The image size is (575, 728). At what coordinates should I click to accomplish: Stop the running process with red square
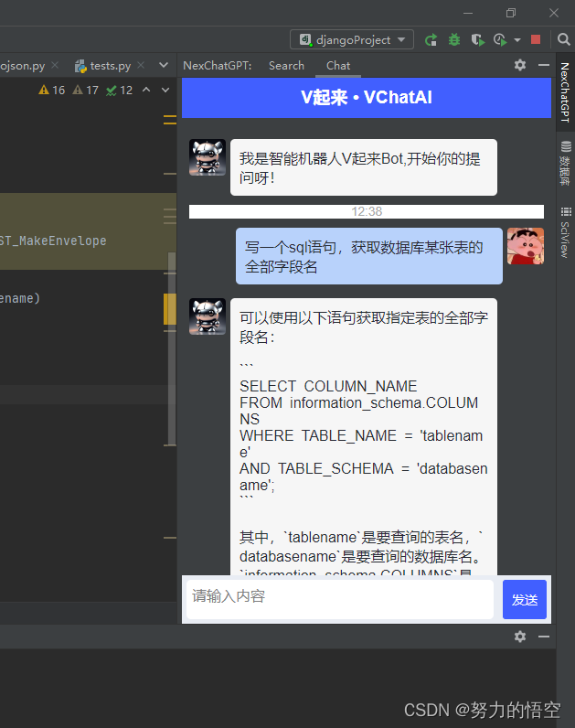coord(536,40)
